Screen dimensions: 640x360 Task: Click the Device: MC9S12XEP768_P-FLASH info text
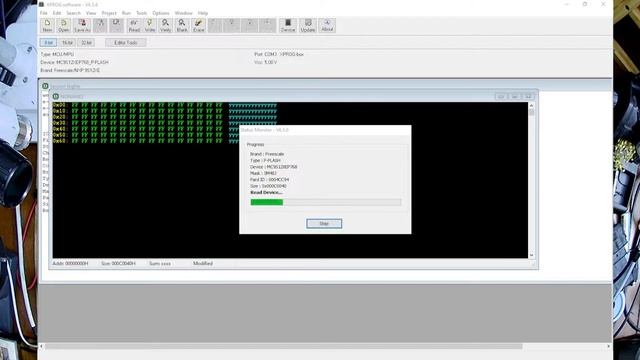pyautogui.click(x=74, y=62)
